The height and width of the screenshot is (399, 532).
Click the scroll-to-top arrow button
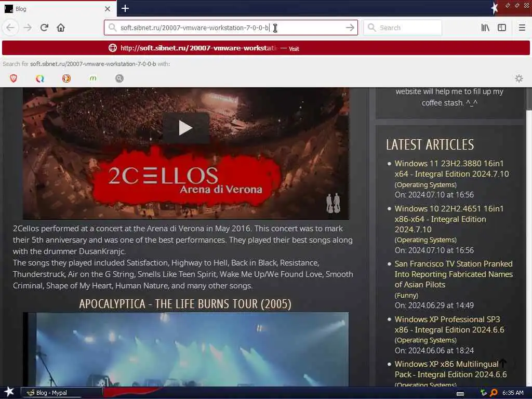tap(503, 364)
